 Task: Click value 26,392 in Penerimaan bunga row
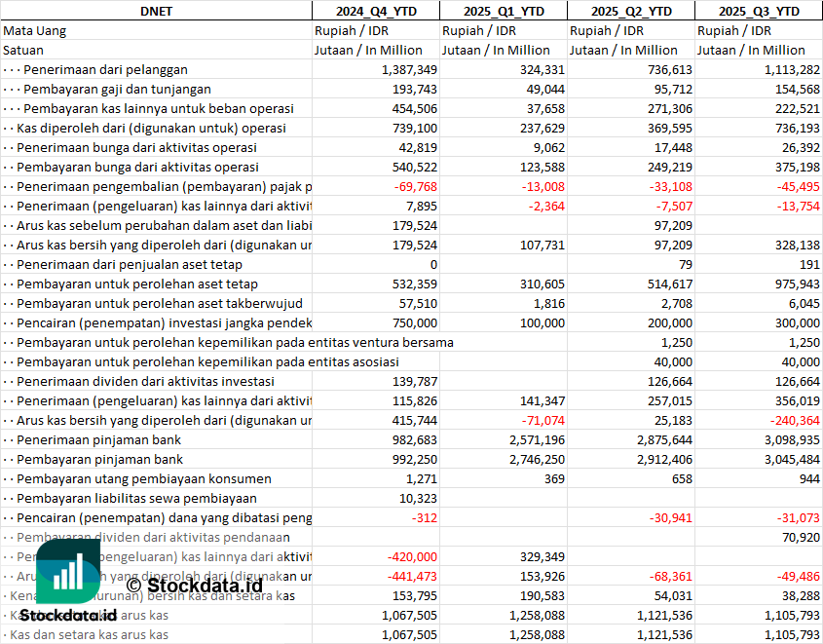point(801,147)
